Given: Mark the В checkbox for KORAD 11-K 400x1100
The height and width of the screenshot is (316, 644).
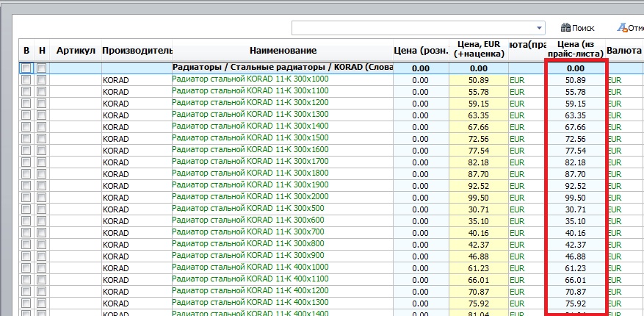Looking at the screenshot, I should click(26, 280).
